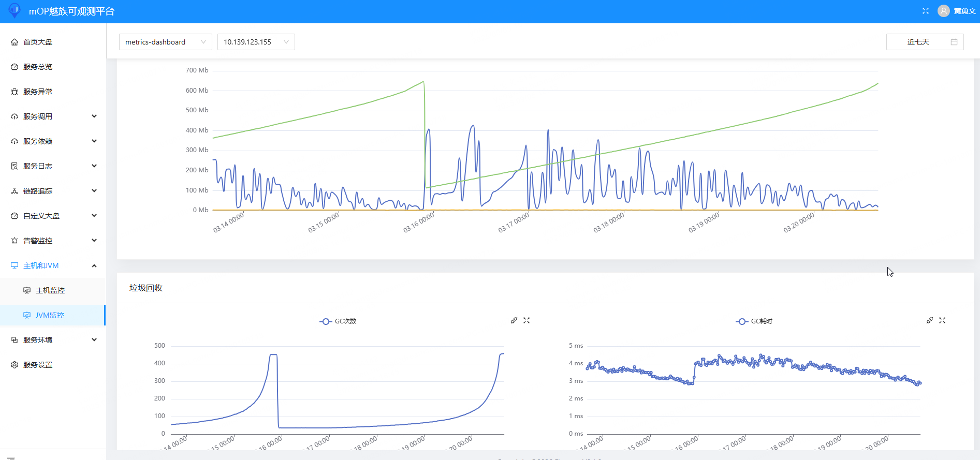Expand the GC耗时 chart to fullscreen

coord(942,320)
